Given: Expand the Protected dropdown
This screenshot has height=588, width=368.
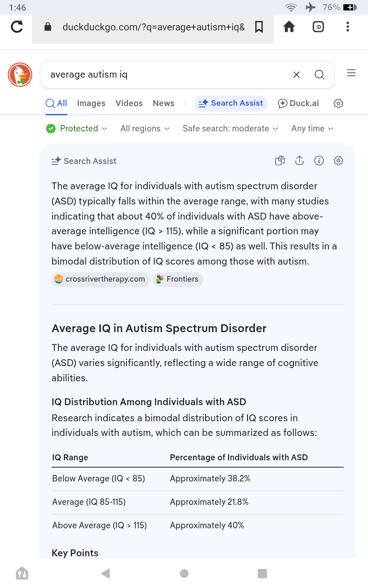Looking at the screenshot, I should click(77, 129).
